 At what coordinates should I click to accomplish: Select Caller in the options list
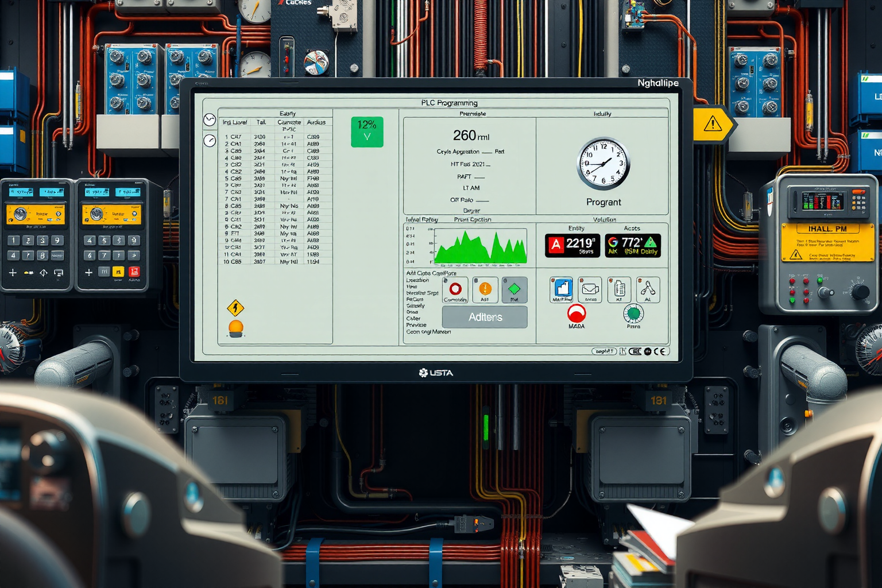413,318
